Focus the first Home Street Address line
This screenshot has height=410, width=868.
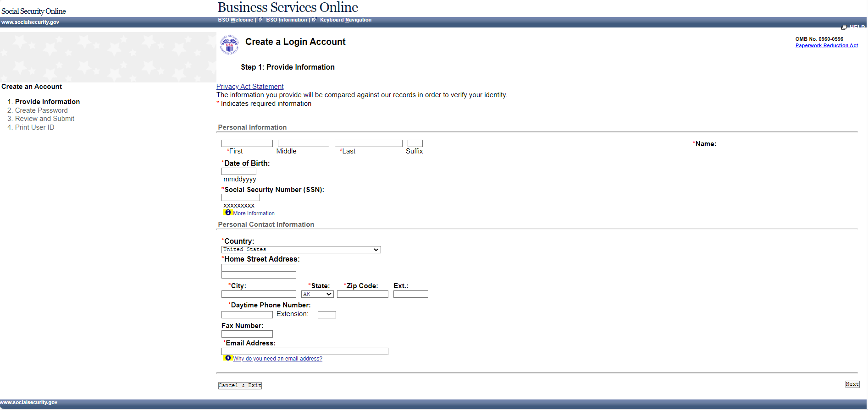259,268
